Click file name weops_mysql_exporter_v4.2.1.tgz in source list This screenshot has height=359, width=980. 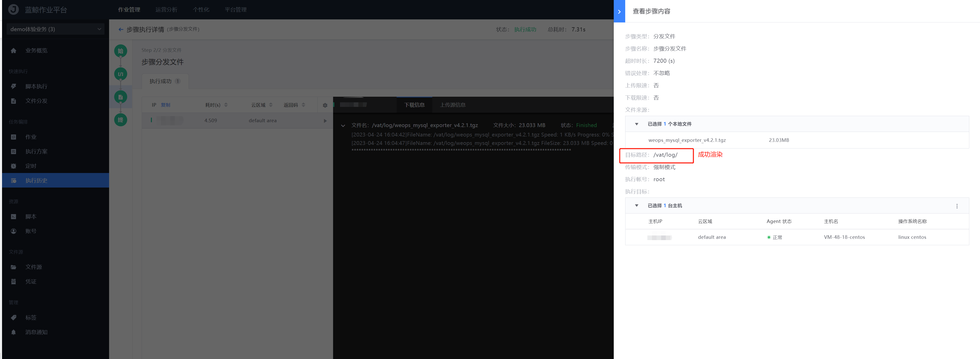click(687, 141)
